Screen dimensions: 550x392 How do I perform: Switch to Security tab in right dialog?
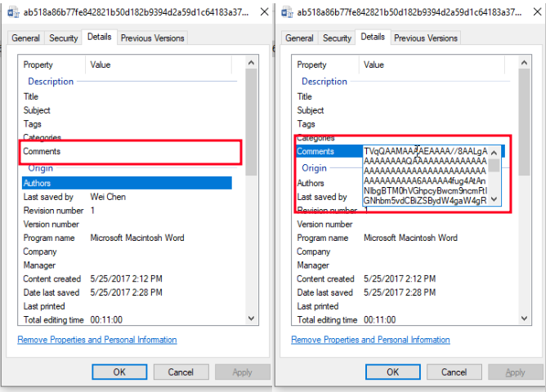[337, 38]
